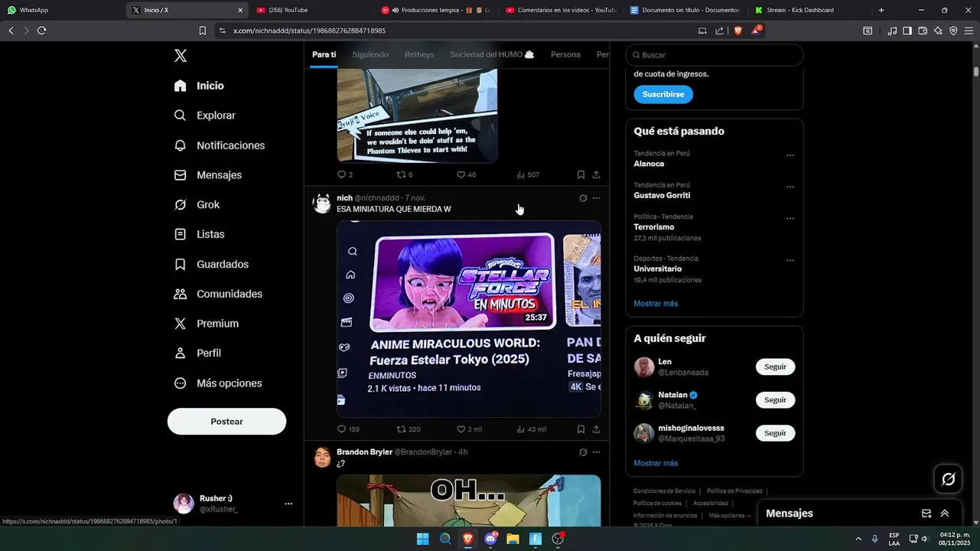Click the Postear button

[226, 422]
